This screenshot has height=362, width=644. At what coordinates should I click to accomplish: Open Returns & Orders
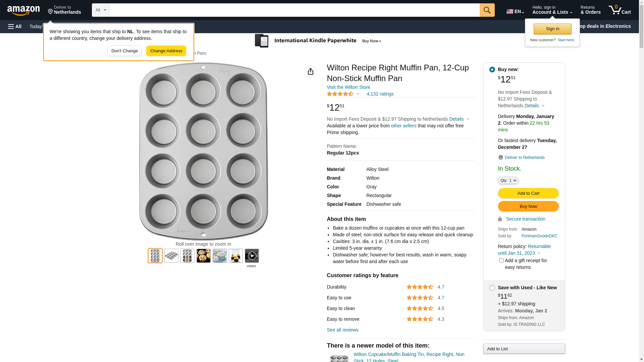tap(590, 10)
